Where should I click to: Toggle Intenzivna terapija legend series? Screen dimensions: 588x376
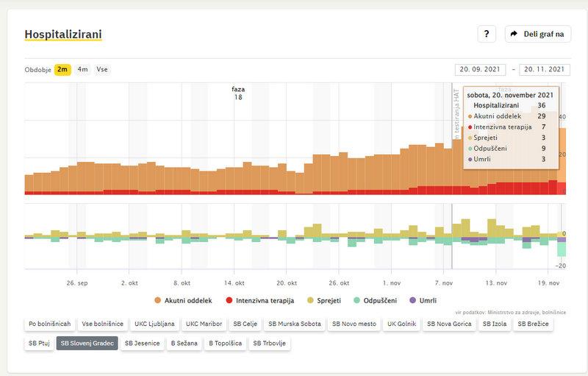pos(259,300)
